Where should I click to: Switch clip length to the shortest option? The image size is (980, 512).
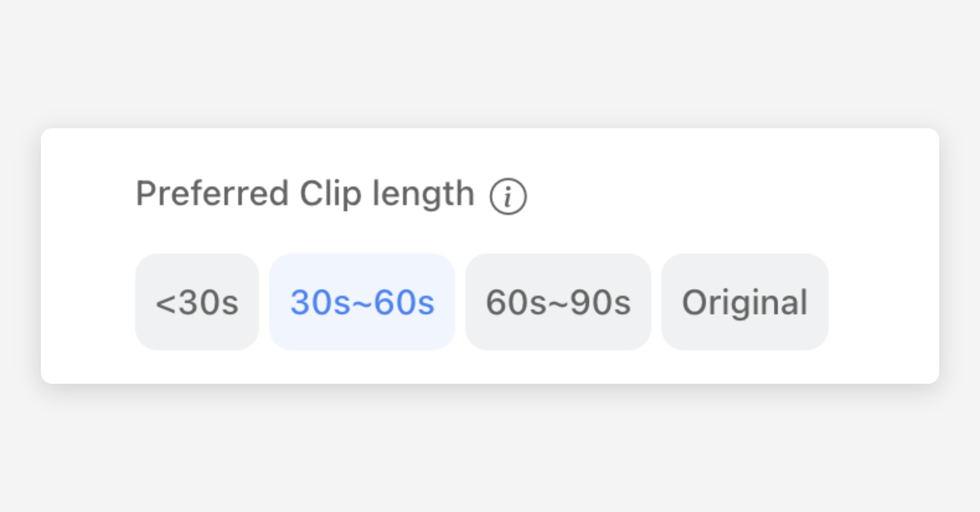point(197,302)
